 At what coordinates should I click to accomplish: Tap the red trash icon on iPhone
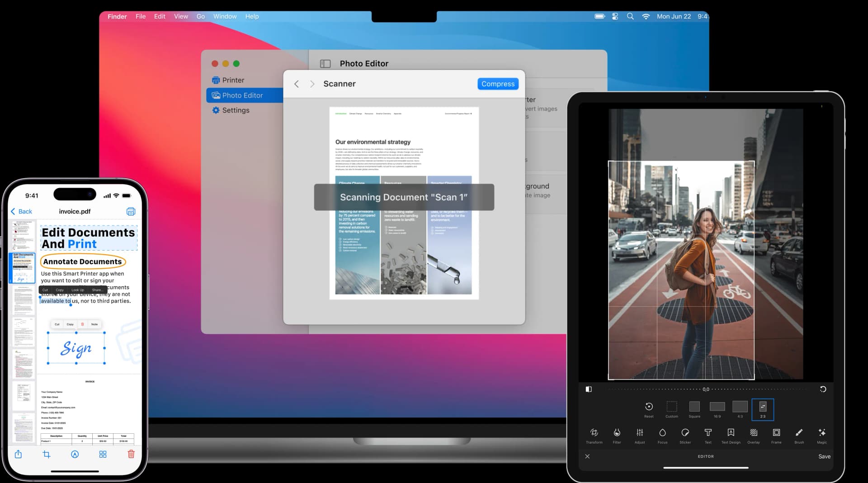[x=131, y=454]
